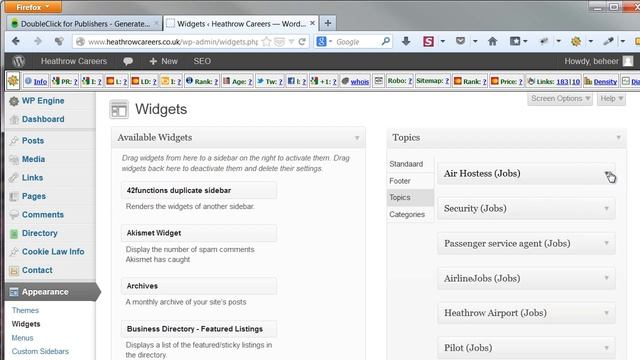Click the user avatar beside Howdy, beheer

[x=628, y=61]
